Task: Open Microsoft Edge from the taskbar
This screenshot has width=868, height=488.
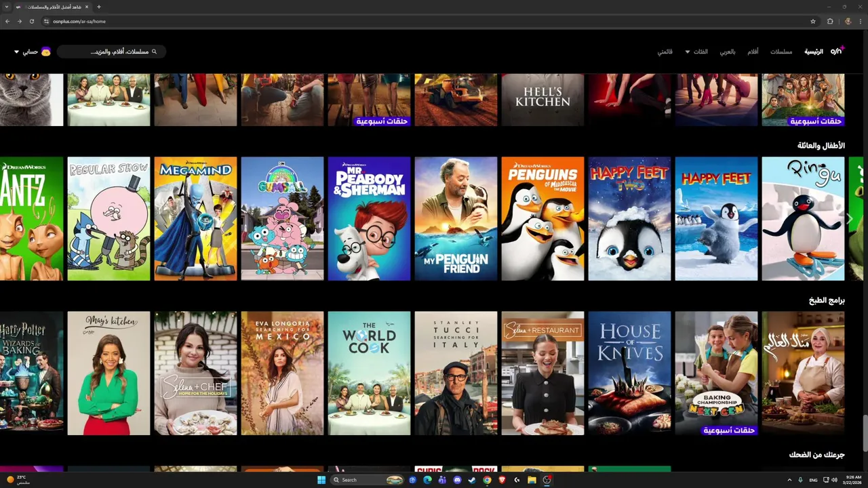Action: click(427, 480)
